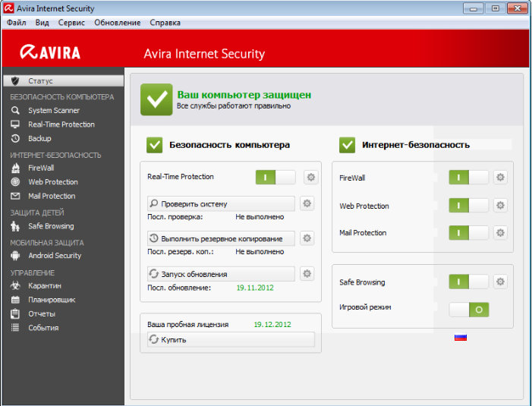Click the Russian flag language icon
Screen dimensions: 532x406
click(x=461, y=338)
